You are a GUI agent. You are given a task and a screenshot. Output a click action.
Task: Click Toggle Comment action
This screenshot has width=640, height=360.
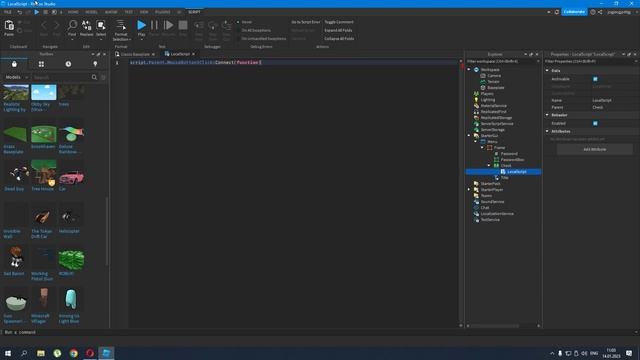[339, 22]
